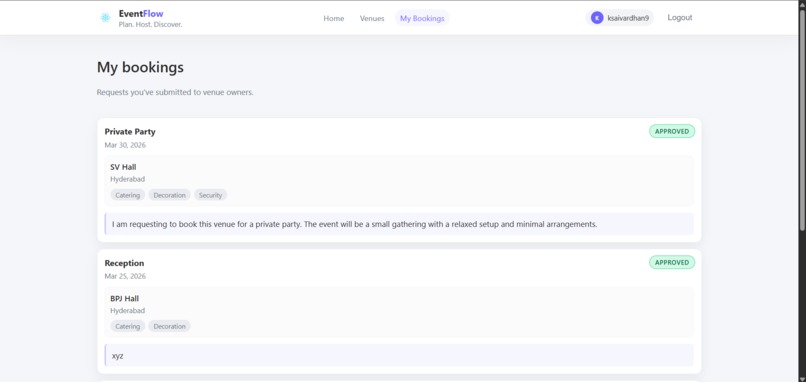Click the Private Party booking title

(130, 132)
